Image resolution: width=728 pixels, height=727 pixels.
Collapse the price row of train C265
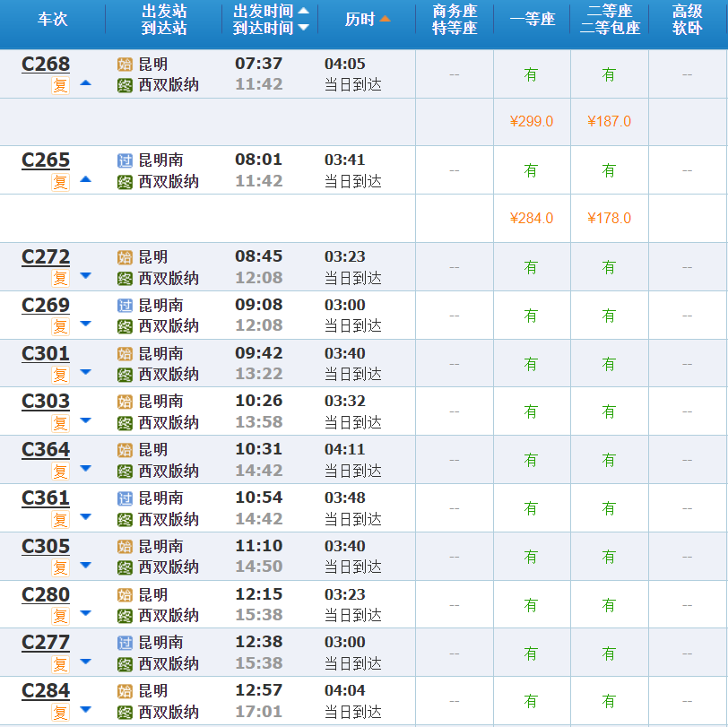pos(86,179)
